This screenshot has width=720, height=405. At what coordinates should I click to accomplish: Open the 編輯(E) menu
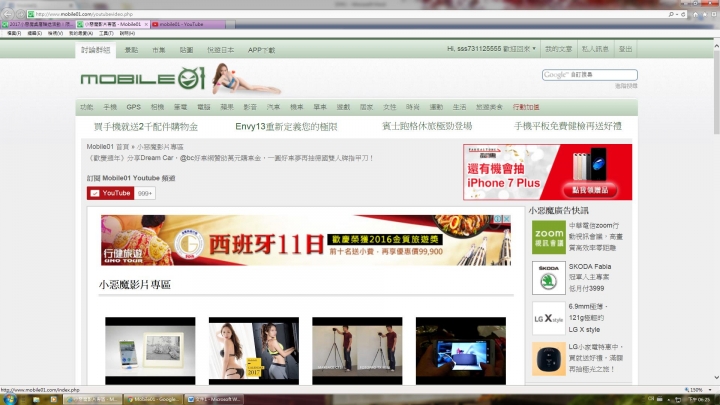[x=34, y=34]
